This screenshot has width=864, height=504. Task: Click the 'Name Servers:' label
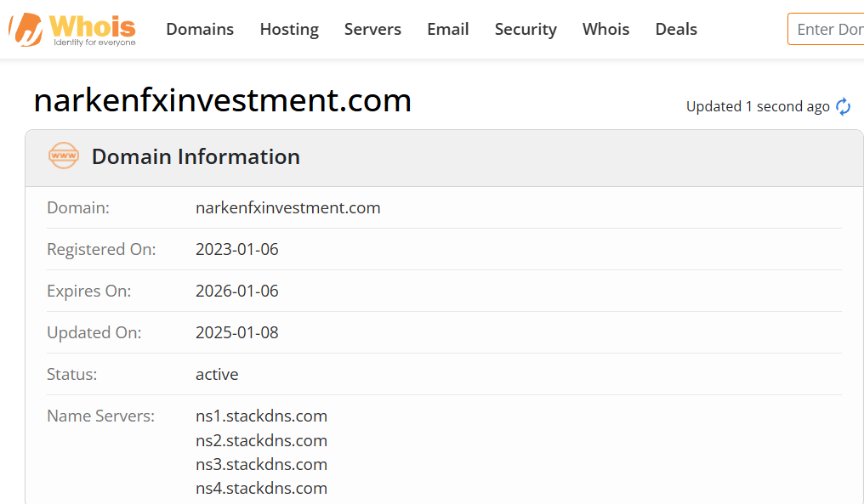tap(101, 416)
